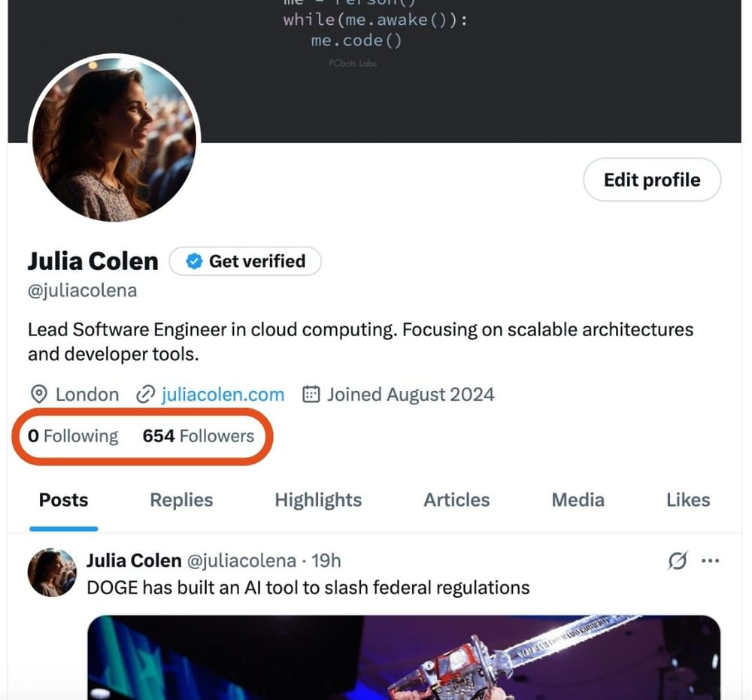Screen dimensions: 752x700
Task: Switch to the Replies tab
Action: click(x=180, y=500)
